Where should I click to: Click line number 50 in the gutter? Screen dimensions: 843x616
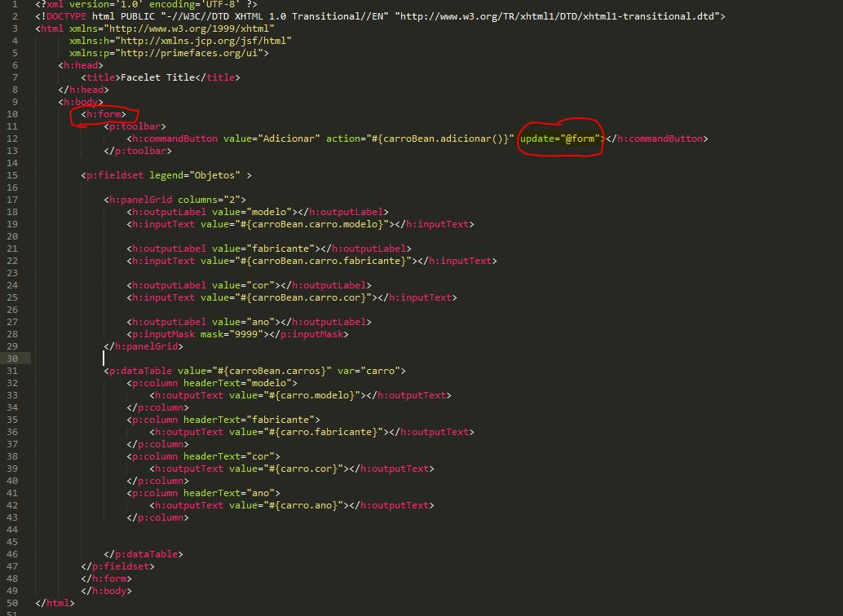(x=12, y=603)
